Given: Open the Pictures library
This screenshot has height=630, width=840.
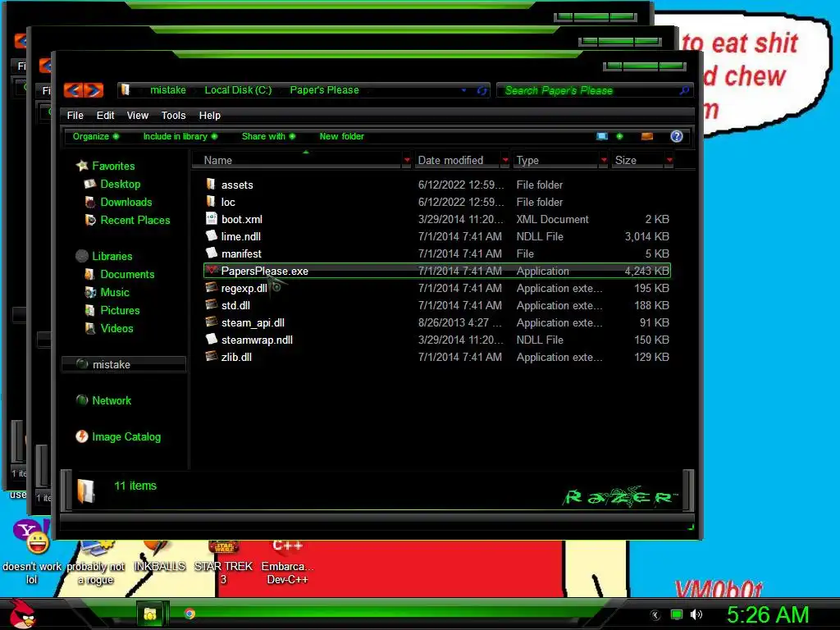Looking at the screenshot, I should click(120, 310).
